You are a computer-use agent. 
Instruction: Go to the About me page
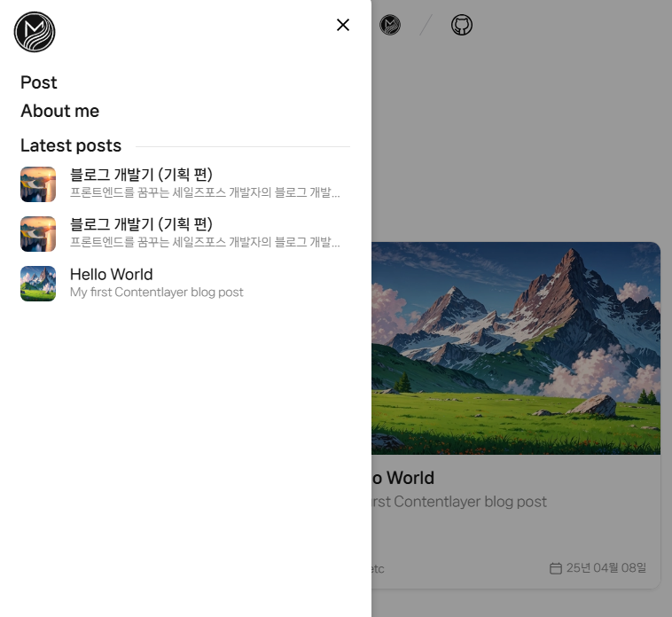pos(60,111)
